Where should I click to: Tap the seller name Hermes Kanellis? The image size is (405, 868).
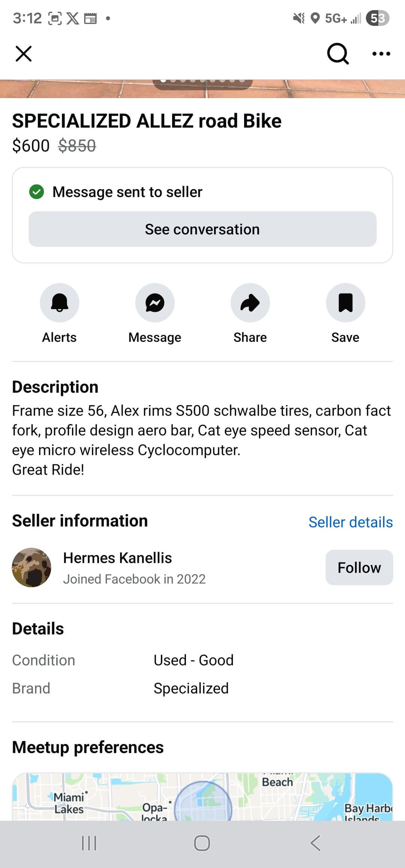click(117, 558)
